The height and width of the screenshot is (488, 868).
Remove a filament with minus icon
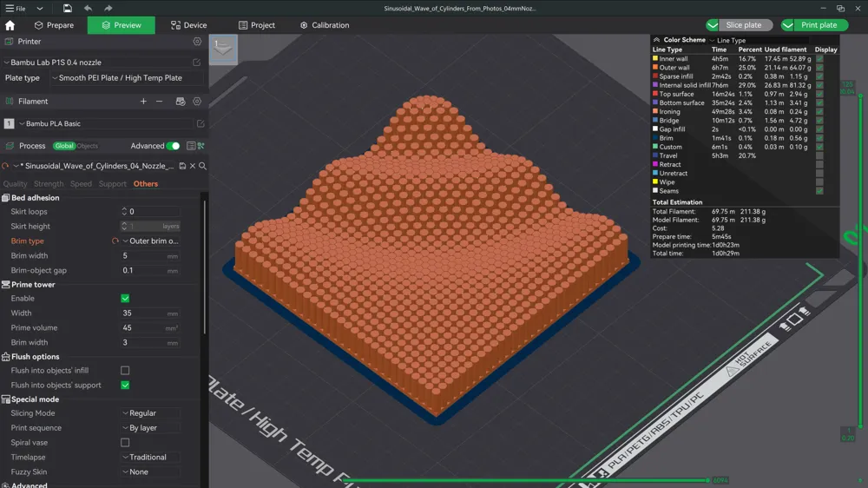click(159, 102)
